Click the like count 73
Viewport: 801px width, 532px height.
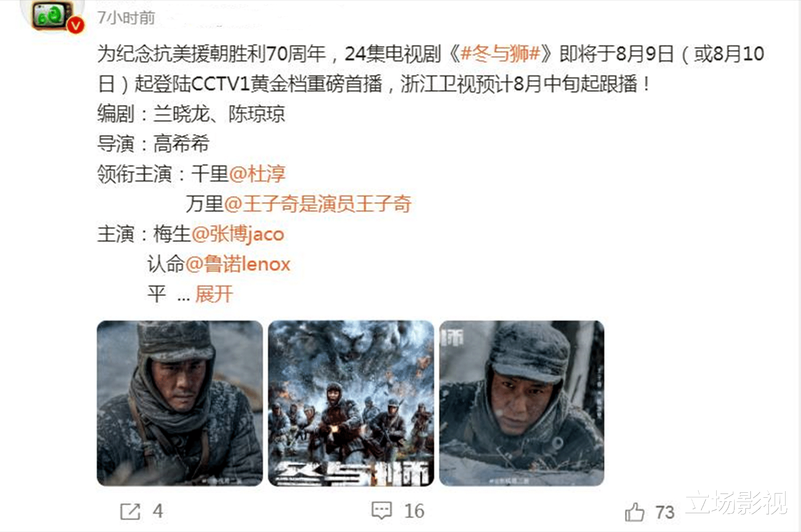point(665,512)
